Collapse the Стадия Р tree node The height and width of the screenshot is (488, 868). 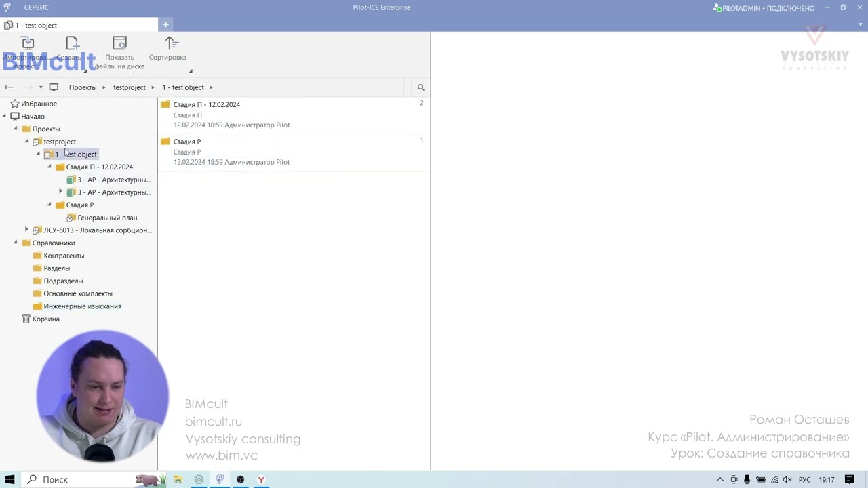50,205
